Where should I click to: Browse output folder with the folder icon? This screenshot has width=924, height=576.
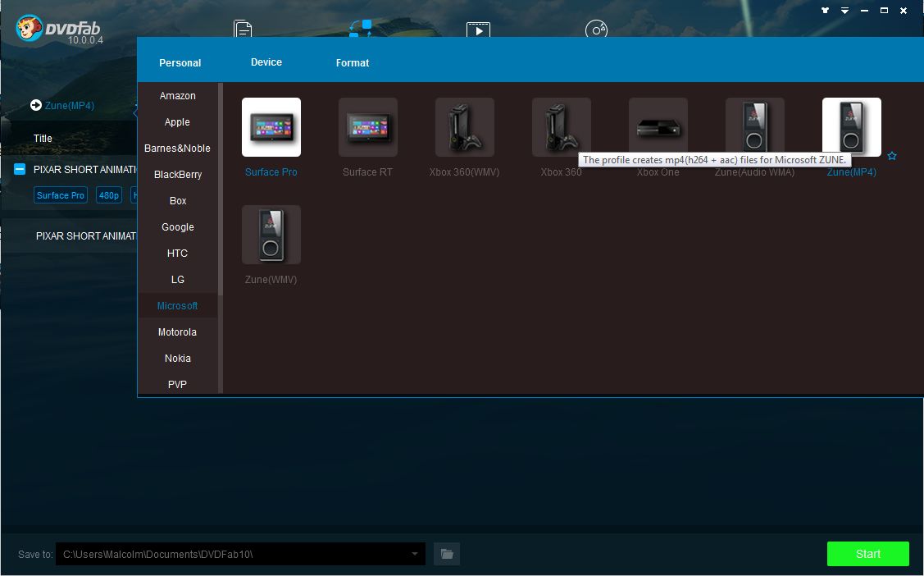(x=447, y=554)
